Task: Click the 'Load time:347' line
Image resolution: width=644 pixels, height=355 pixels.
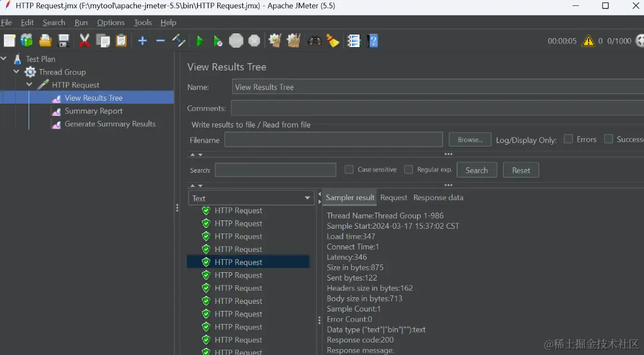Action: [x=351, y=236]
